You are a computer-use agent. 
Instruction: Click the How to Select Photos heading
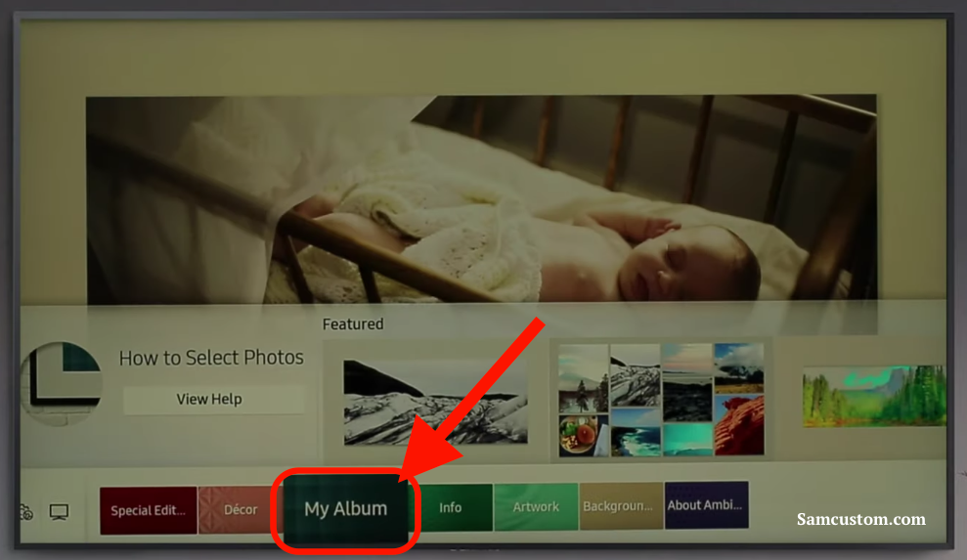click(x=211, y=358)
